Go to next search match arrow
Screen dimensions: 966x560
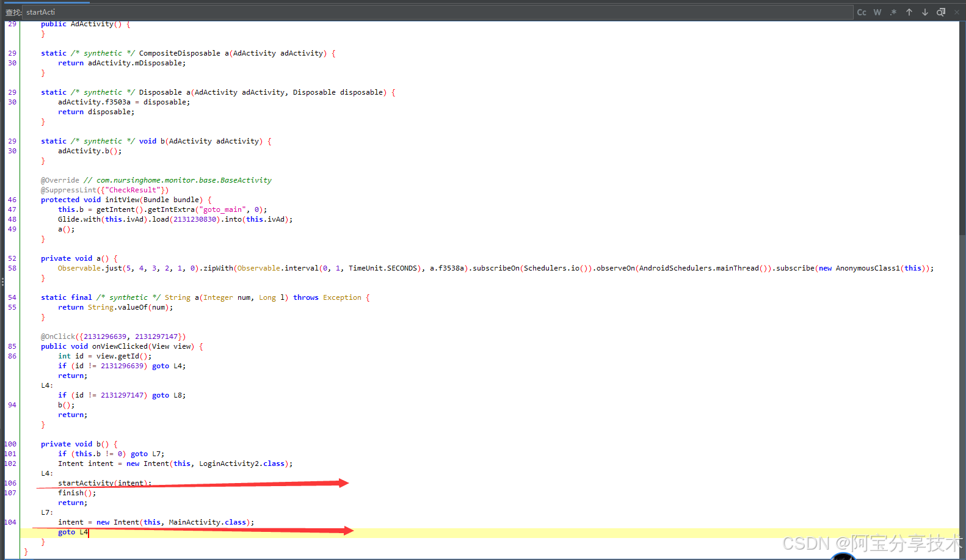pos(925,12)
